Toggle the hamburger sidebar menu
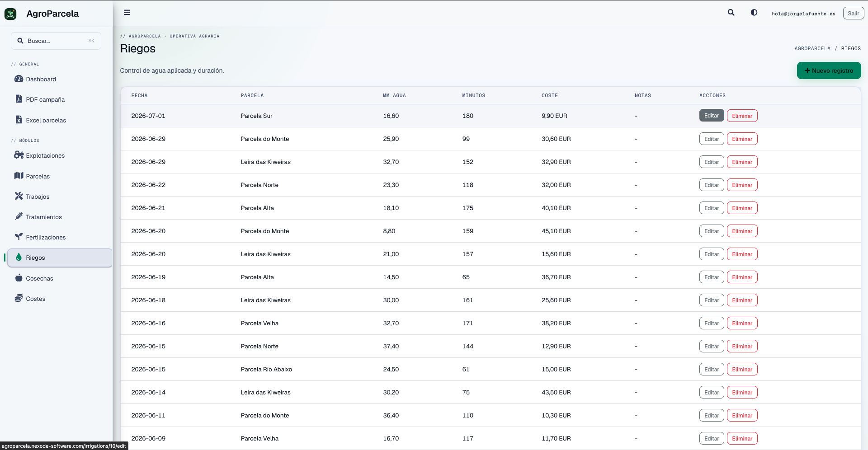The height and width of the screenshot is (450, 868). point(127,13)
